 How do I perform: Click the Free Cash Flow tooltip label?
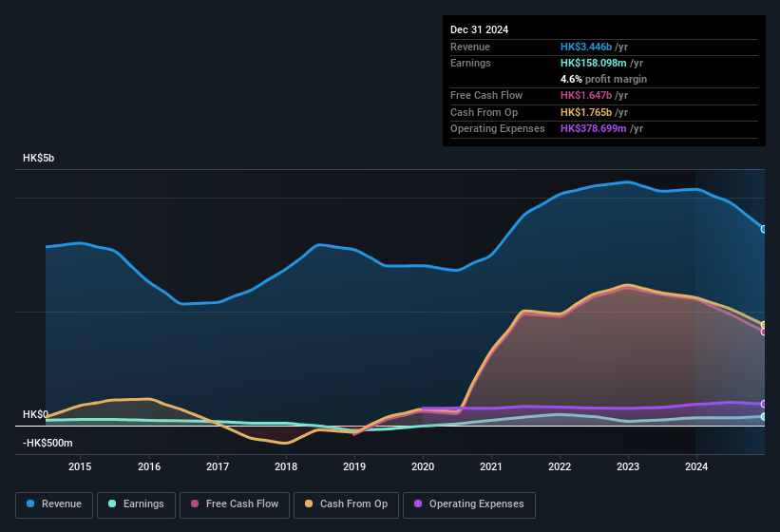486,95
